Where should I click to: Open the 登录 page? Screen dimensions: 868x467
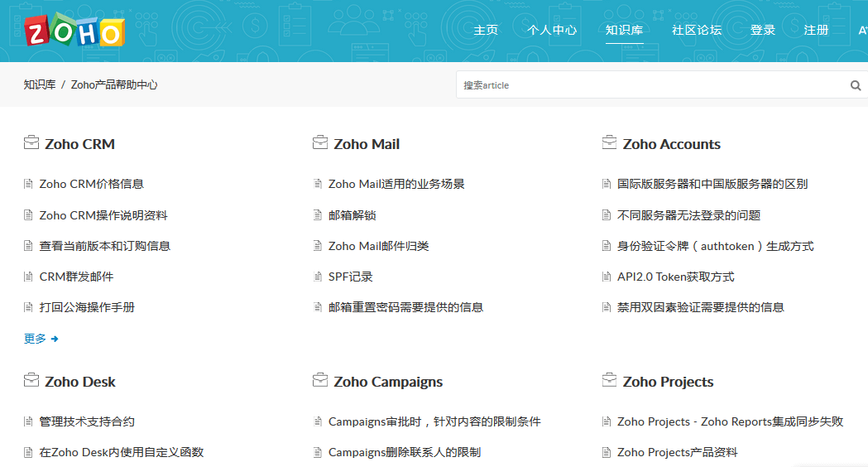click(763, 31)
